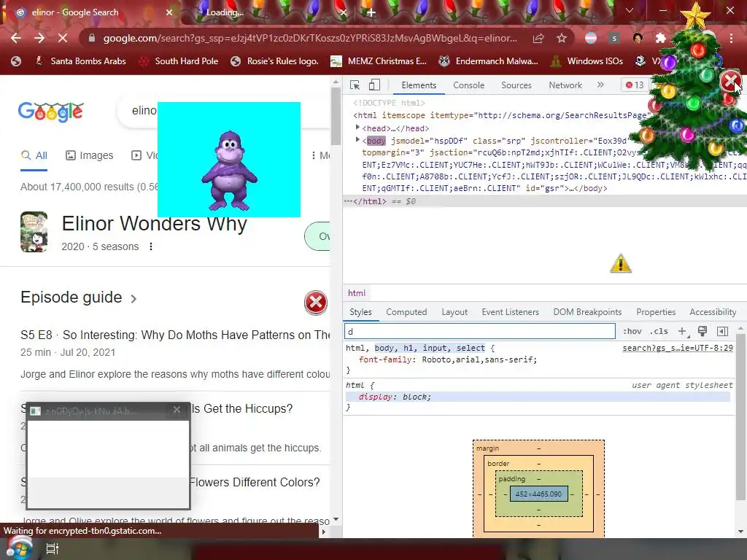Open the Windows ISOs bookmark

587,61
